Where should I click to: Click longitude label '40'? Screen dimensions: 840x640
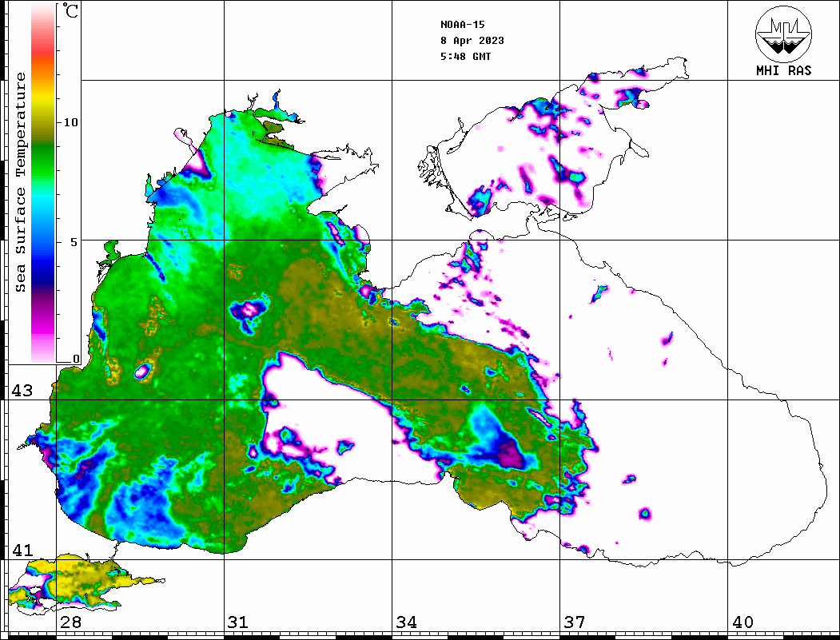[742, 622]
